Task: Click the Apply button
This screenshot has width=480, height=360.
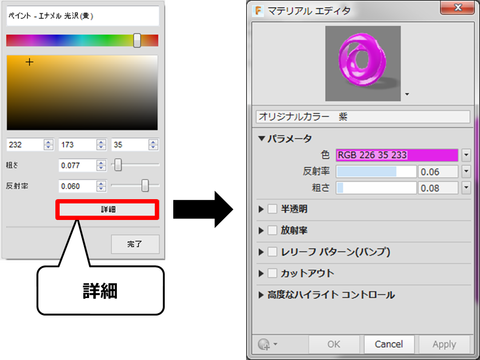Action: click(x=444, y=344)
